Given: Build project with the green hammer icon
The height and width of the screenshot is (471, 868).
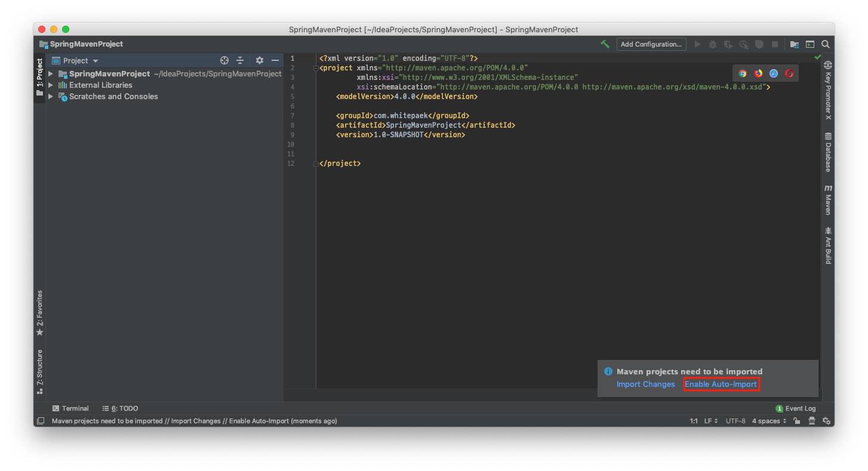Looking at the screenshot, I should 605,44.
